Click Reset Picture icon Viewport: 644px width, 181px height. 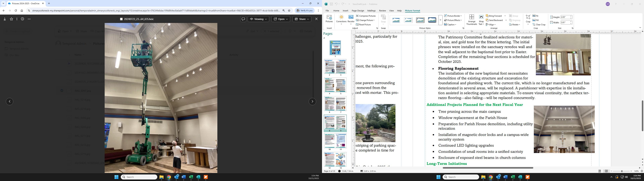point(357,24)
